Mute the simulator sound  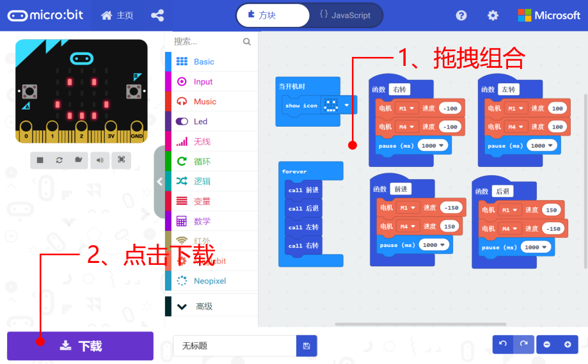coord(100,160)
